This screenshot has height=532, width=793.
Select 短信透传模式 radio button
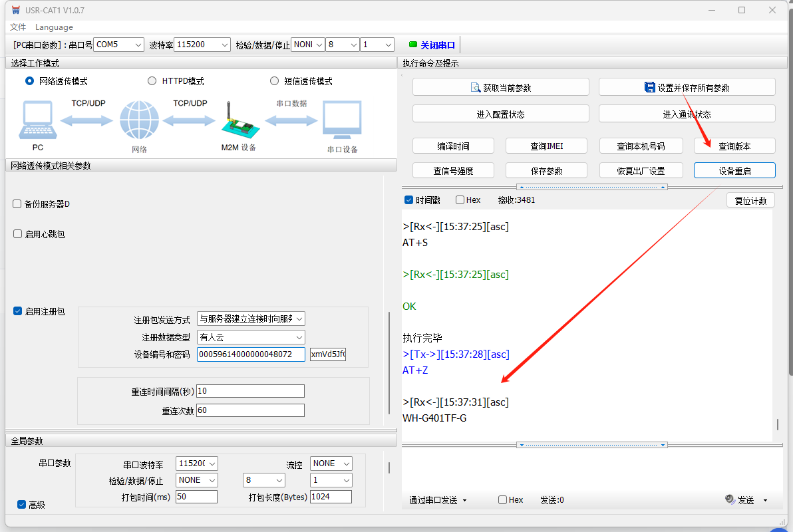tap(274, 81)
